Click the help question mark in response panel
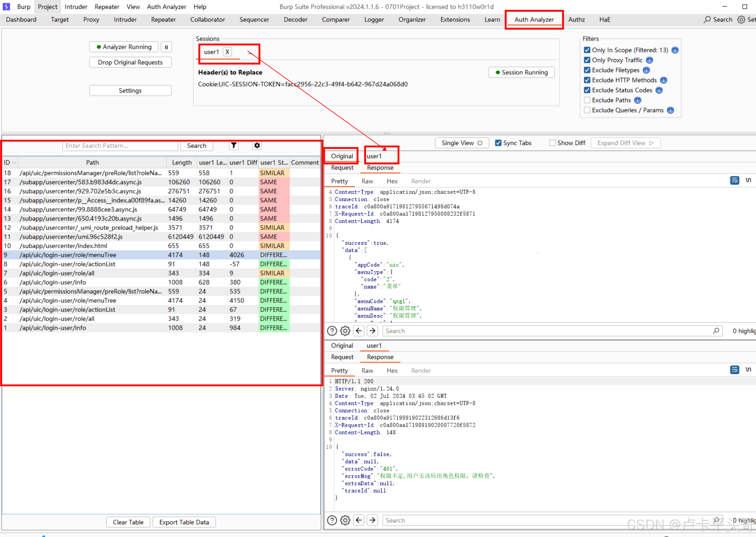 tap(332, 331)
